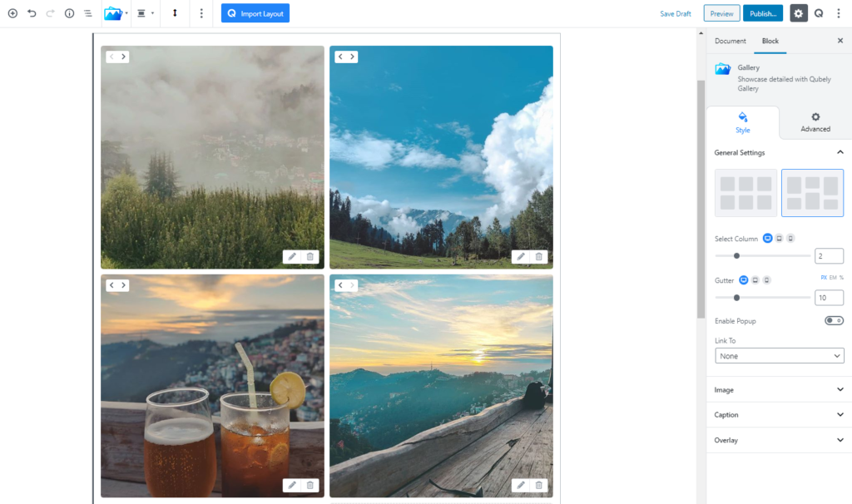Select mobile device for Gutter
Image resolution: width=852 pixels, height=504 pixels.
tap(766, 280)
